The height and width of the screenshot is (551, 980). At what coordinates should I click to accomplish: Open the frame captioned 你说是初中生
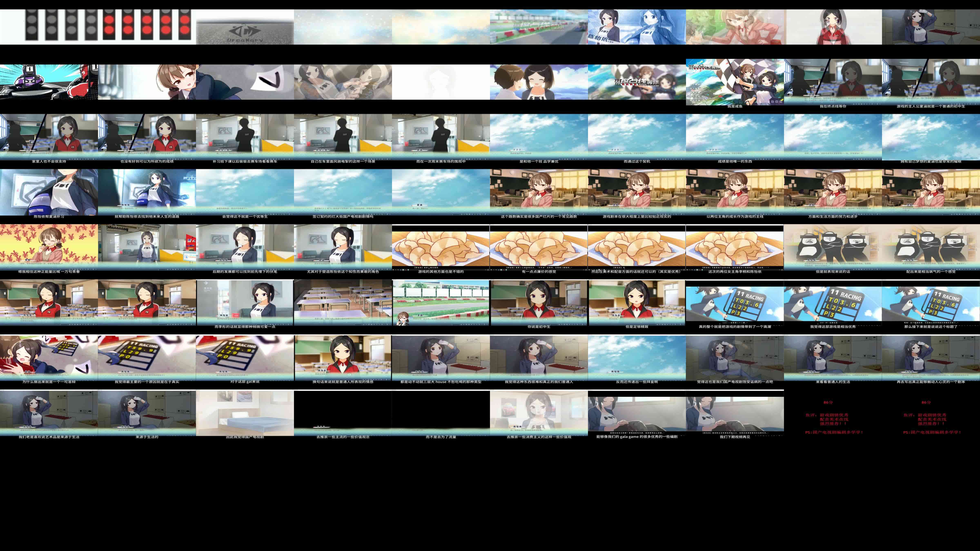[539, 303]
